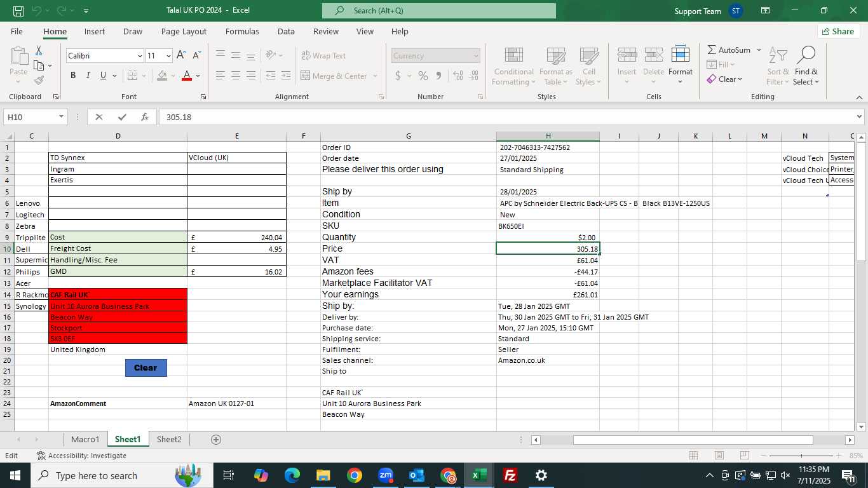Open FileZilla from the taskbar
Image resolution: width=868 pixels, height=488 pixels.
pyautogui.click(x=510, y=475)
